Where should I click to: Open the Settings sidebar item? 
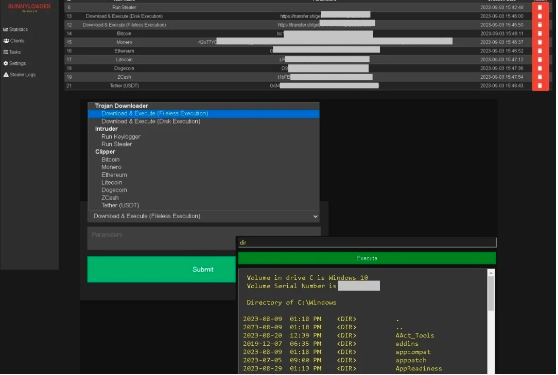coord(15,63)
